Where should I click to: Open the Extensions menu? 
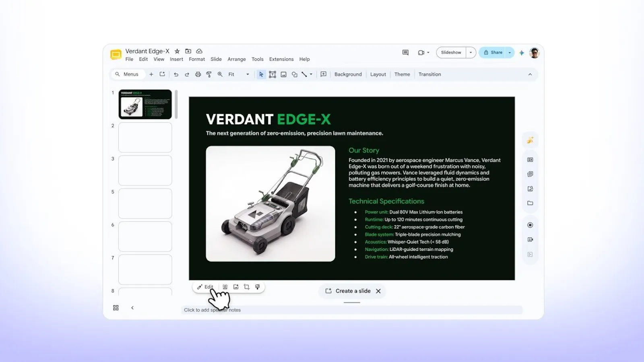click(x=281, y=59)
